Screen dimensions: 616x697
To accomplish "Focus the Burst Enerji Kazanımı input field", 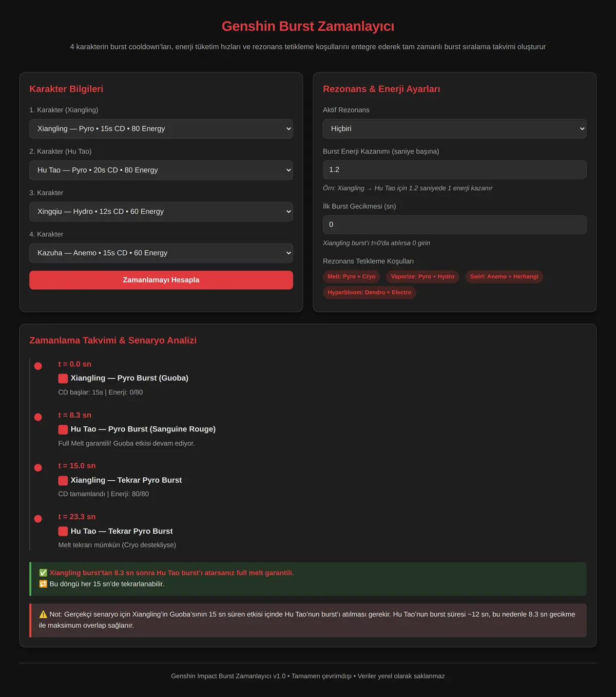I will 455,169.
